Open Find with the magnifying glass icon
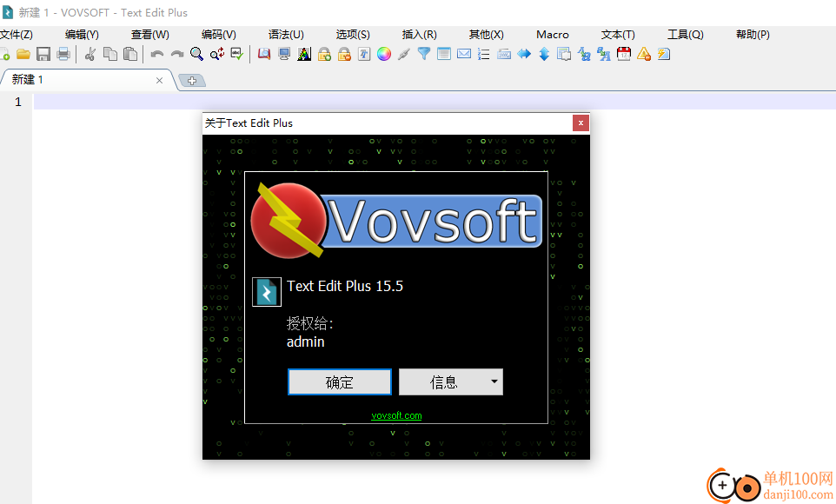This screenshot has width=836, height=504. coord(196,55)
